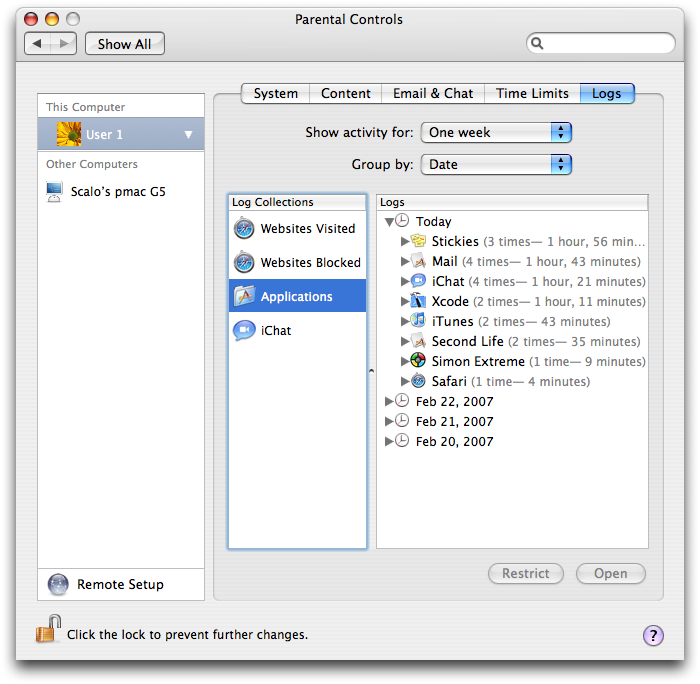Screen dimensions: 700x684
Task: Click the Websites Blocked Safari icon
Action: [244, 262]
